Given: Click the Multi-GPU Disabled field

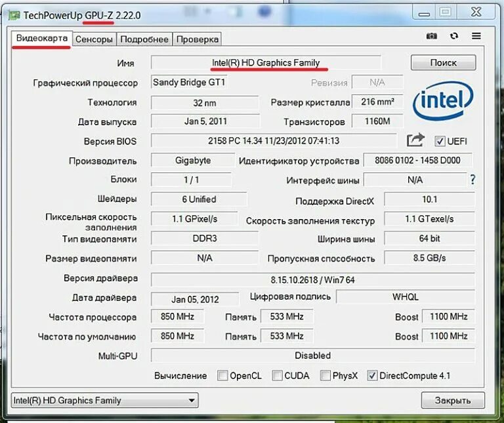Looking at the screenshot, I should coord(313,355).
